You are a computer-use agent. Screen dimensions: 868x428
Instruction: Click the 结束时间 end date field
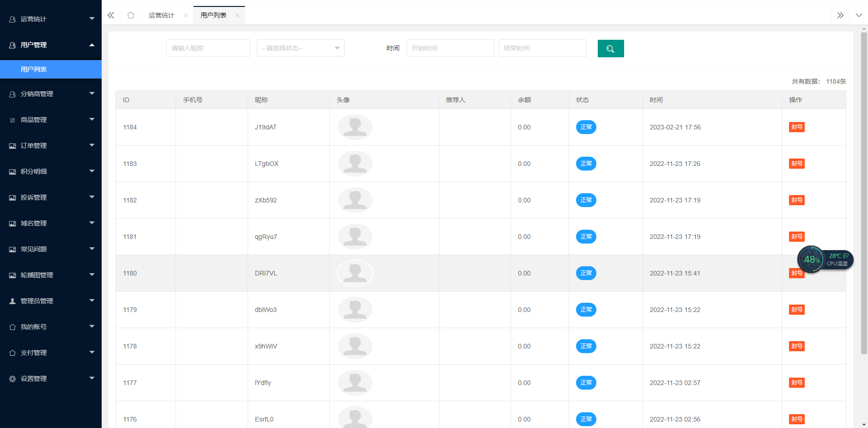tap(543, 48)
